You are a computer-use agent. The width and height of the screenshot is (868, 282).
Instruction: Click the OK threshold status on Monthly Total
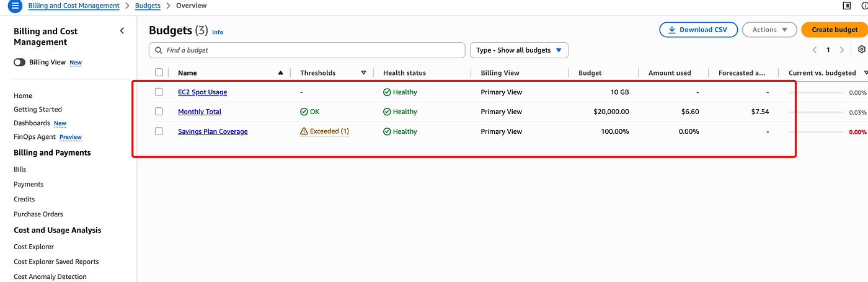coord(310,112)
